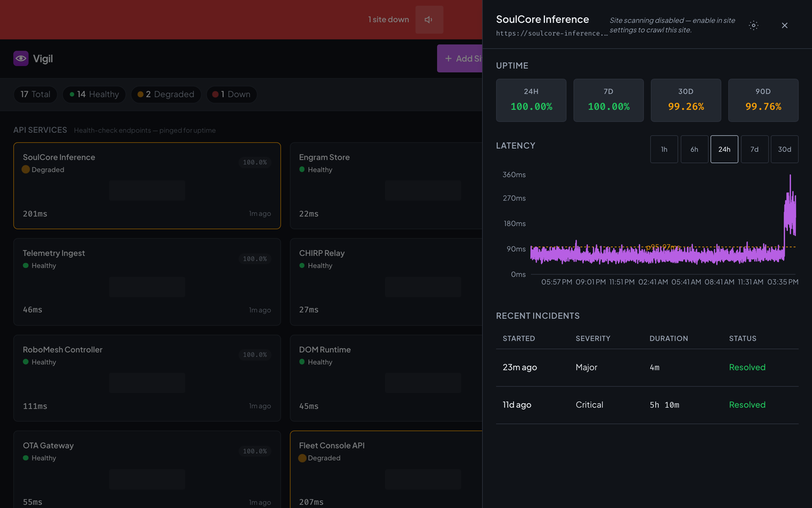Click the Major severity cell
Image resolution: width=812 pixels, height=508 pixels.
click(x=587, y=368)
